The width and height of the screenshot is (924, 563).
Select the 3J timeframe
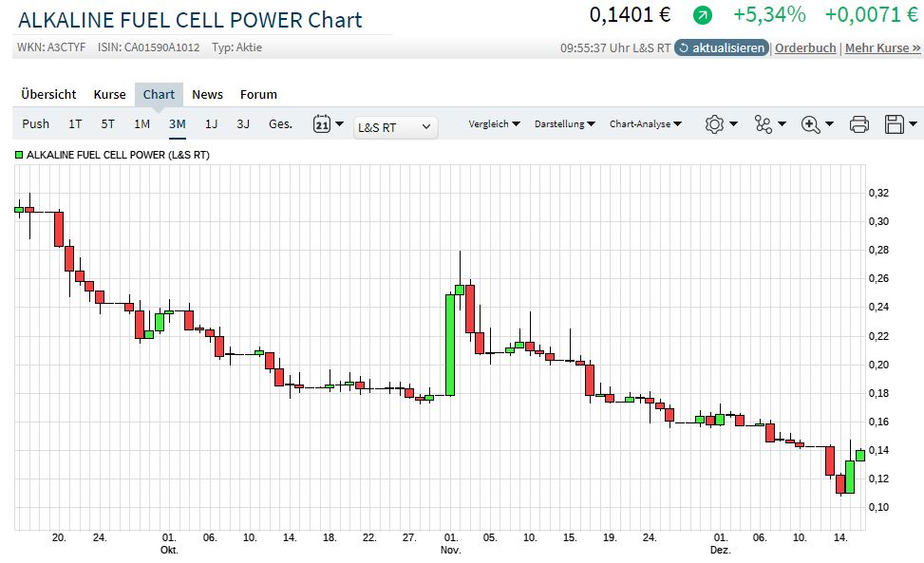click(x=243, y=123)
